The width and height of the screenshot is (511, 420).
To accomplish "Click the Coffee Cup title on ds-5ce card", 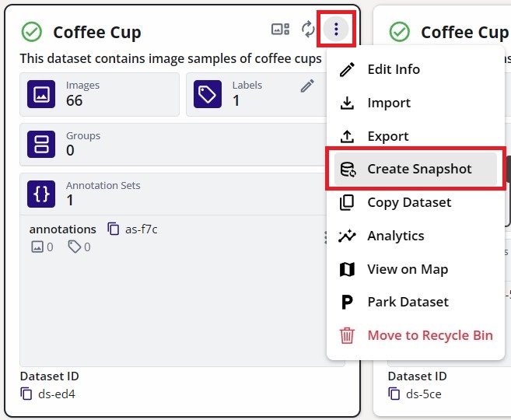I will coord(465,32).
